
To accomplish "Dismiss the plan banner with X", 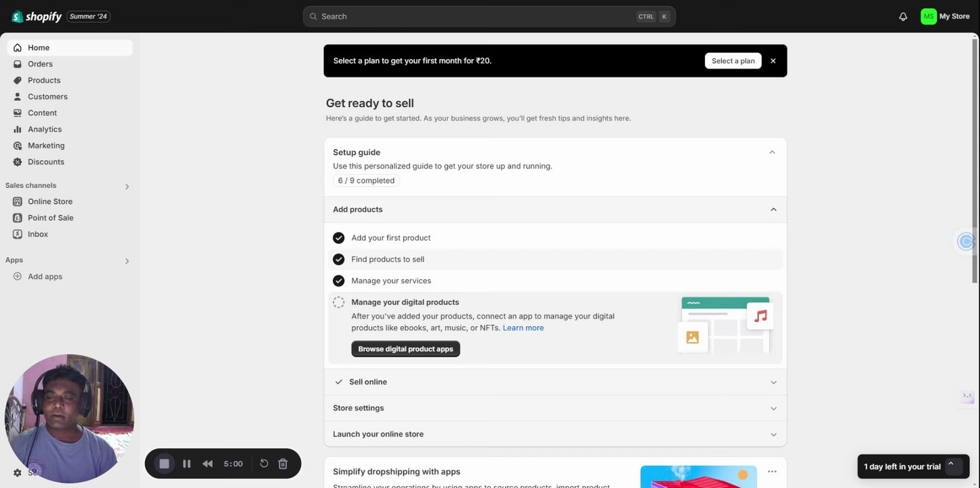I will tap(773, 61).
